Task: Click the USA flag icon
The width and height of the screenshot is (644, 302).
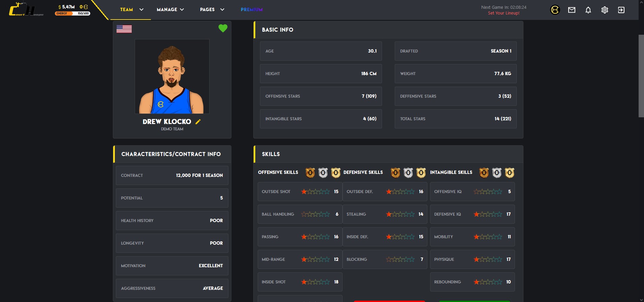Action: tap(124, 29)
